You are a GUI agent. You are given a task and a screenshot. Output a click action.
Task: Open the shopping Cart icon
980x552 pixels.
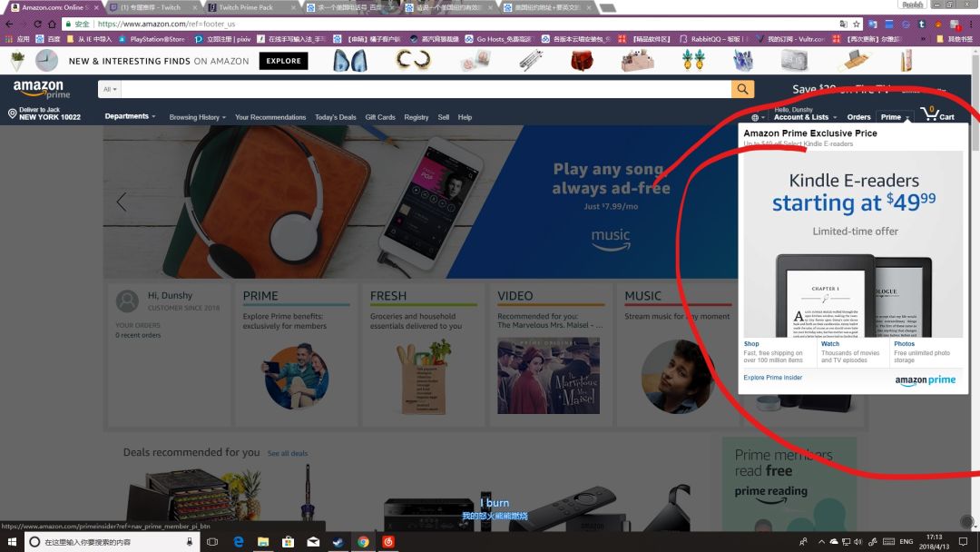[936, 114]
